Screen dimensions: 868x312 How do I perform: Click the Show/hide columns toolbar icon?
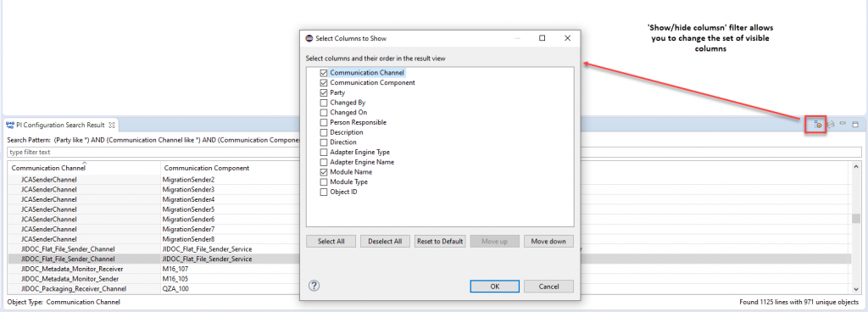click(x=817, y=125)
